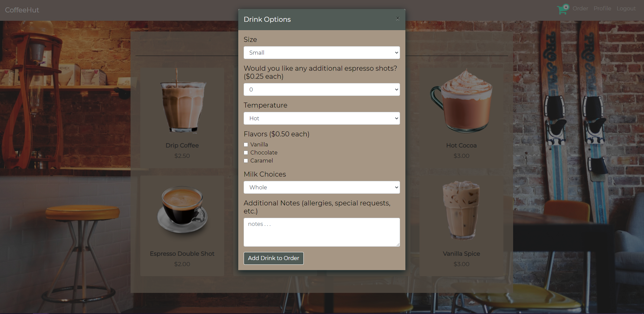Click the cart badge showing 4 items

565,7
